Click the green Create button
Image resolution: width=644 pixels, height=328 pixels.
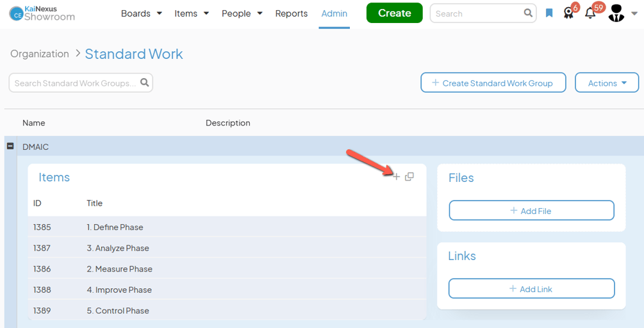(394, 13)
